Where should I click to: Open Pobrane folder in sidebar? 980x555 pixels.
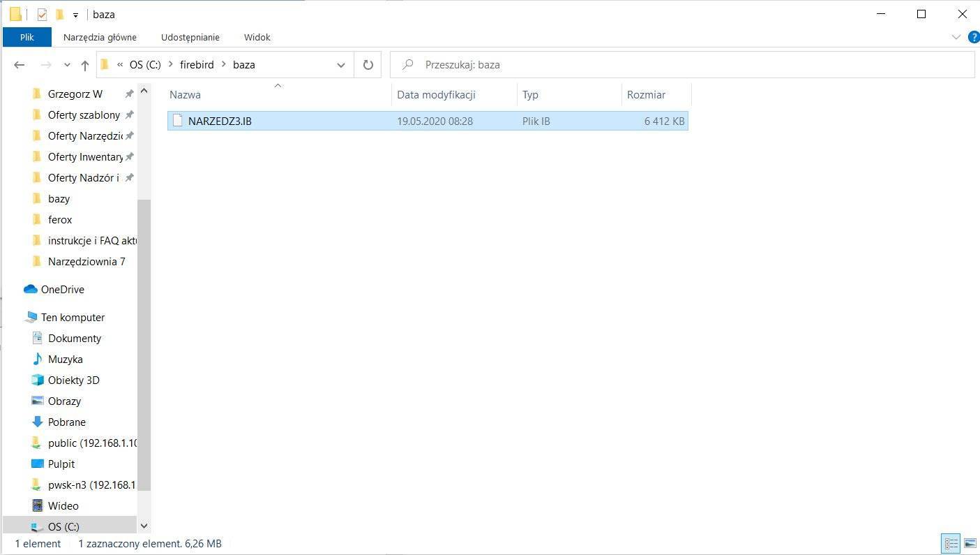pyautogui.click(x=66, y=422)
